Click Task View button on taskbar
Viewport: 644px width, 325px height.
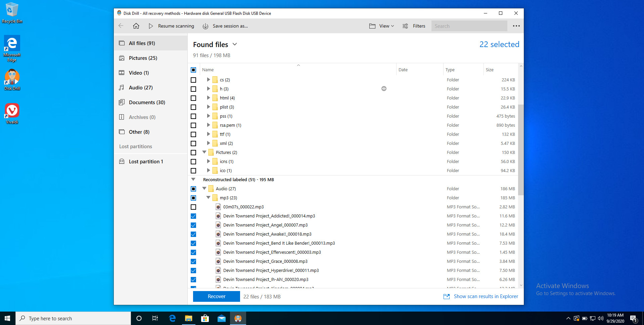tap(155, 318)
